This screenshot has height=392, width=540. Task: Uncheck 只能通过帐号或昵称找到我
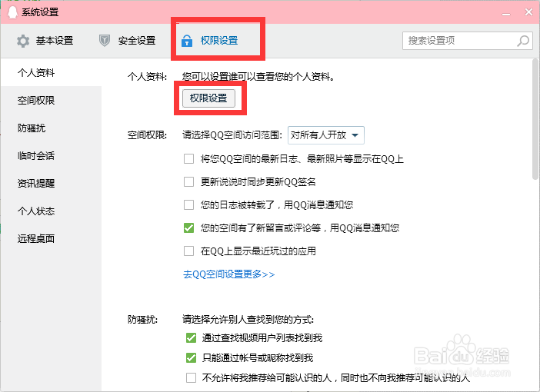point(191,358)
